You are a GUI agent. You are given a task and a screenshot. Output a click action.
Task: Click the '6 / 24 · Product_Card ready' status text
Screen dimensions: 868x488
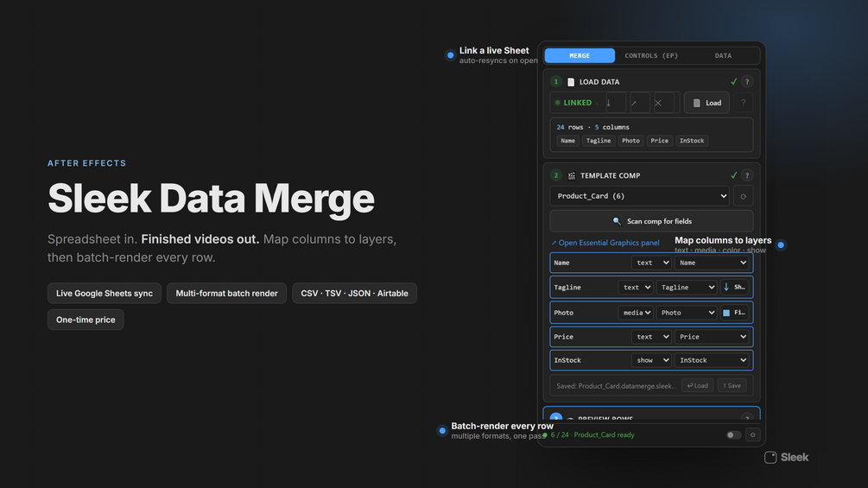tap(592, 435)
